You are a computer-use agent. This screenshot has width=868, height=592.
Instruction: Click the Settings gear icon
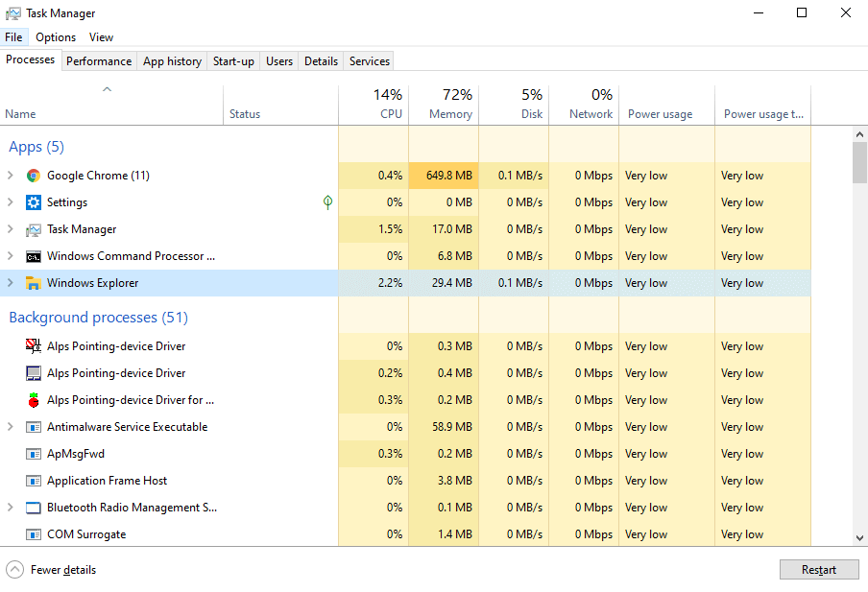coord(32,201)
